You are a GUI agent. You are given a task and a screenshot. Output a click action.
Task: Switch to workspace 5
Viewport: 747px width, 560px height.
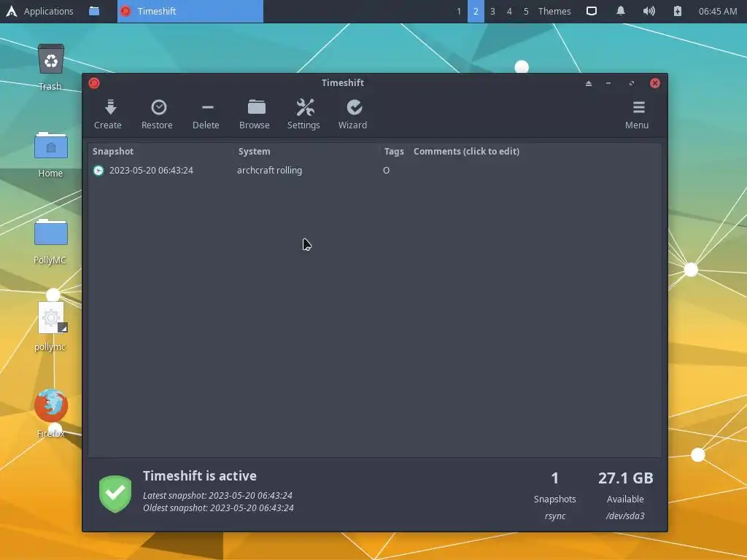[526, 11]
